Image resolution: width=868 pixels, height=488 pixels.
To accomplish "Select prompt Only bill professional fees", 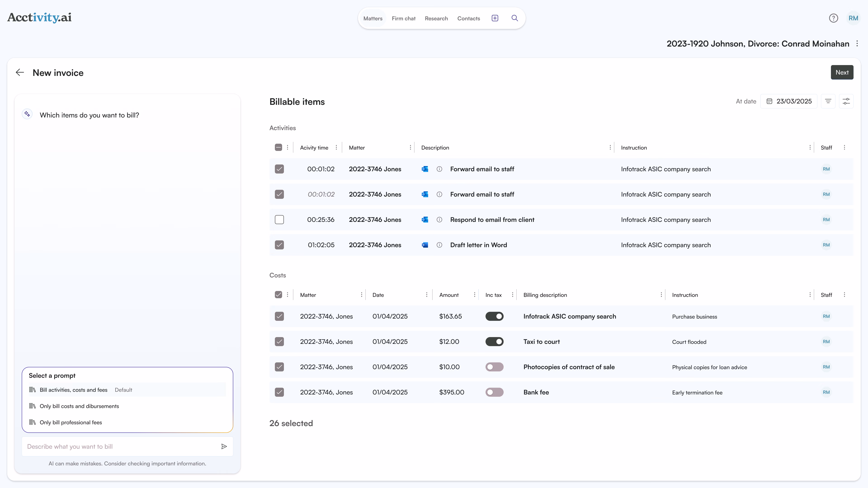I will tap(127, 422).
